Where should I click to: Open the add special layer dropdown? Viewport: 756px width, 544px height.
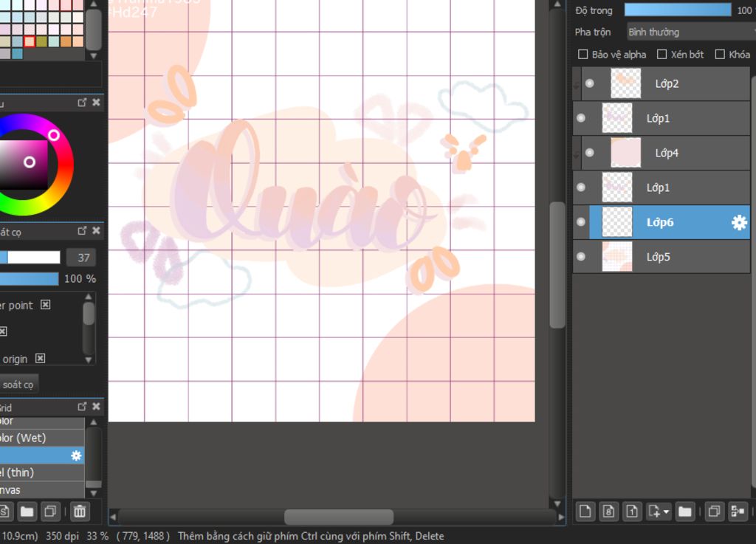click(659, 512)
